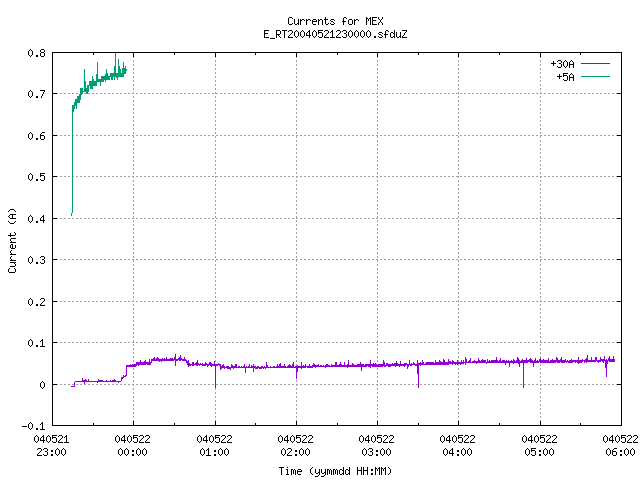Click the 0.6 y-axis tick label
This screenshot has height=480, width=640.
(36, 136)
